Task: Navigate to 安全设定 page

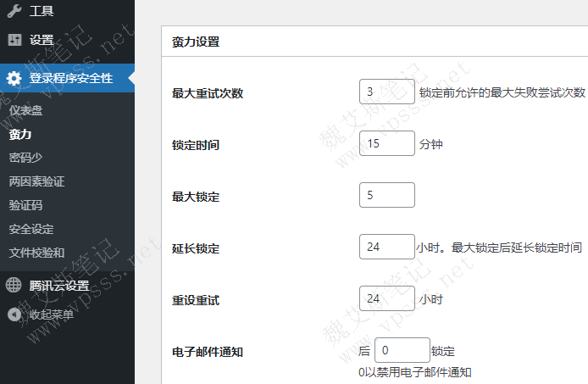Action: tap(31, 229)
